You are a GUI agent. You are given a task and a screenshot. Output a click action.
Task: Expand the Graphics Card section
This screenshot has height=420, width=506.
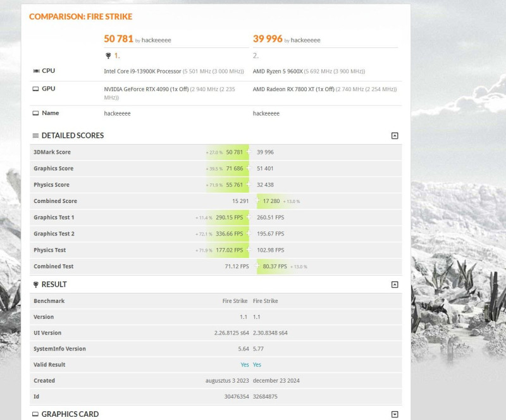click(394, 414)
